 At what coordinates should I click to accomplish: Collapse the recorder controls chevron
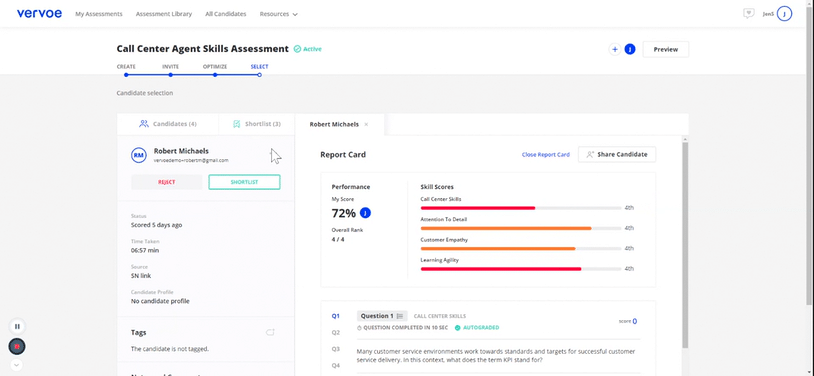(x=17, y=365)
